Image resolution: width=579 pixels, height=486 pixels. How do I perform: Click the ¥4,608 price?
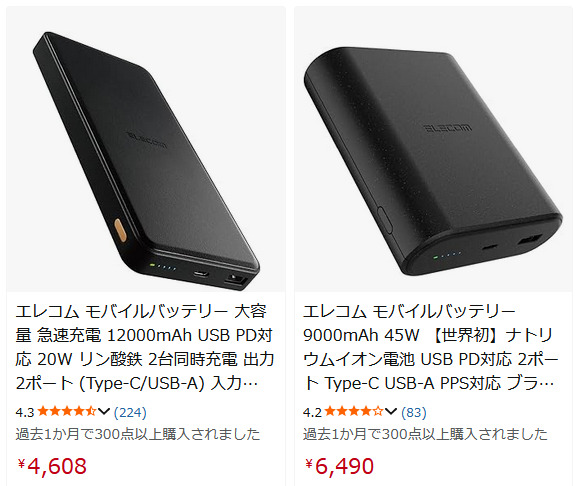[x=52, y=466]
